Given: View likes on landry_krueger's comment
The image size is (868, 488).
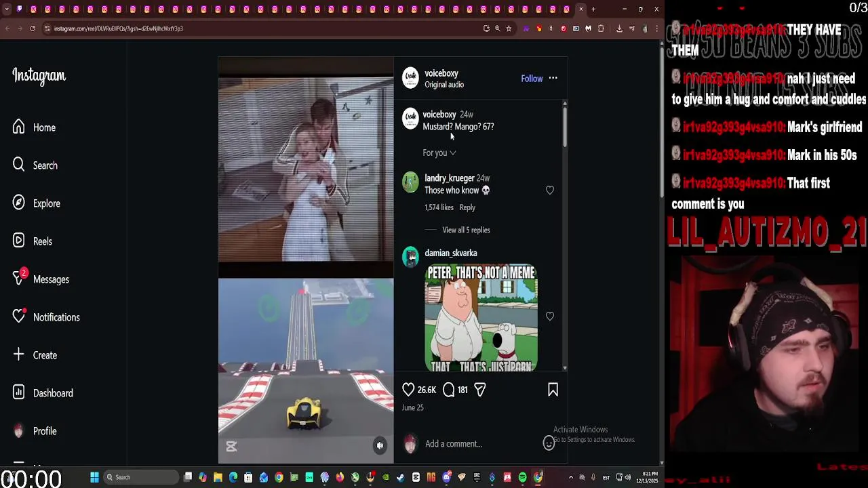Looking at the screenshot, I should 439,207.
